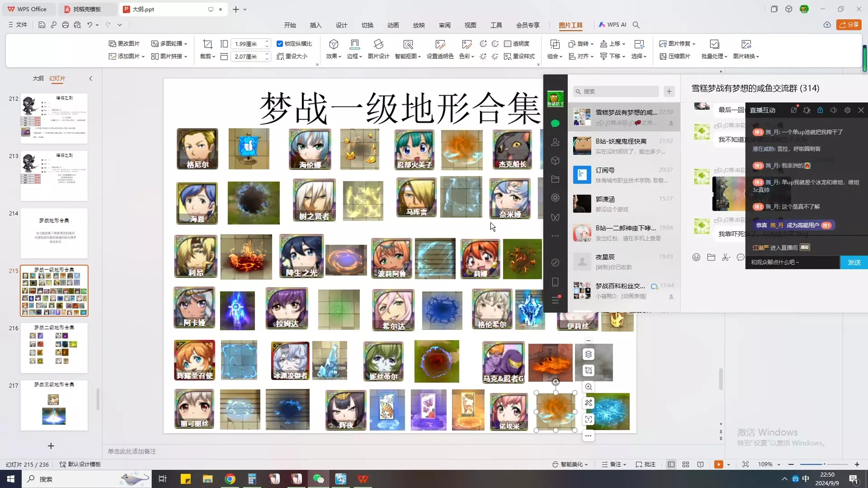Click the 智能抠图 smart cutout icon
This screenshot has height=488, width=868.
click(x=408, y=44)
